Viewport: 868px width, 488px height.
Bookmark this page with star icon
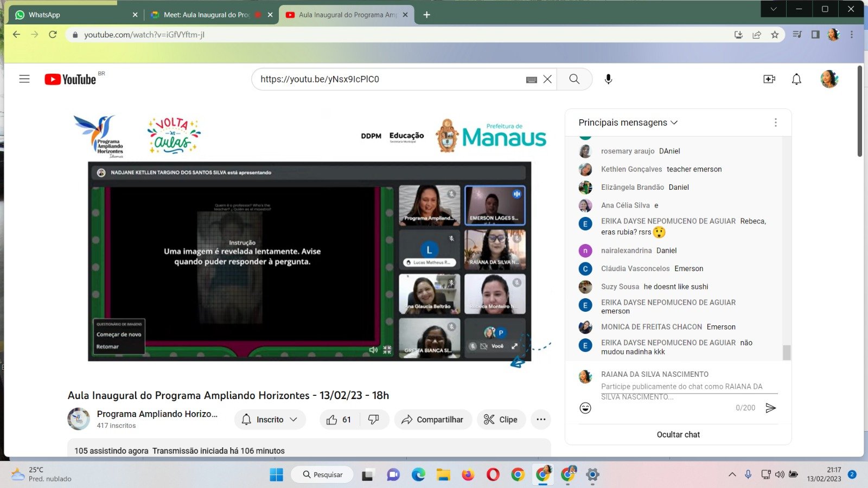click(775, 35)
